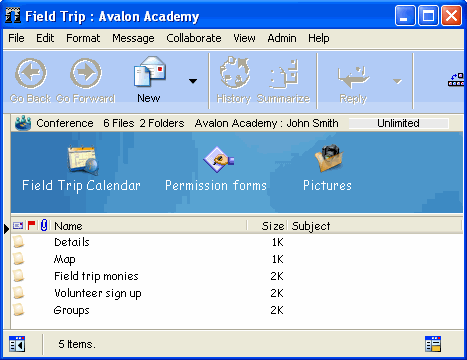467x360 pixels.
Task: Expand the New button dropdown arrow
Action: click(x=193, y=81)
